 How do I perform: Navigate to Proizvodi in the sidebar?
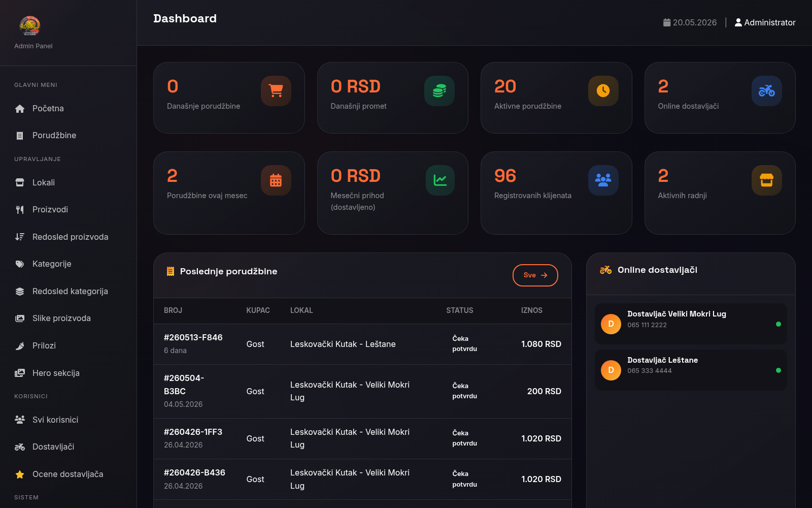pos(68,210)
